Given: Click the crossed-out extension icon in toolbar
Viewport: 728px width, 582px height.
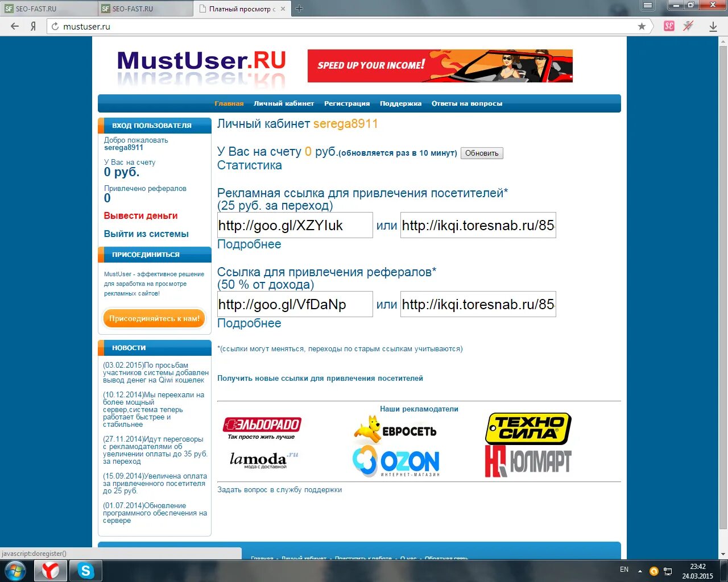Looking at the screenshot, I should (x=688, y=26).
